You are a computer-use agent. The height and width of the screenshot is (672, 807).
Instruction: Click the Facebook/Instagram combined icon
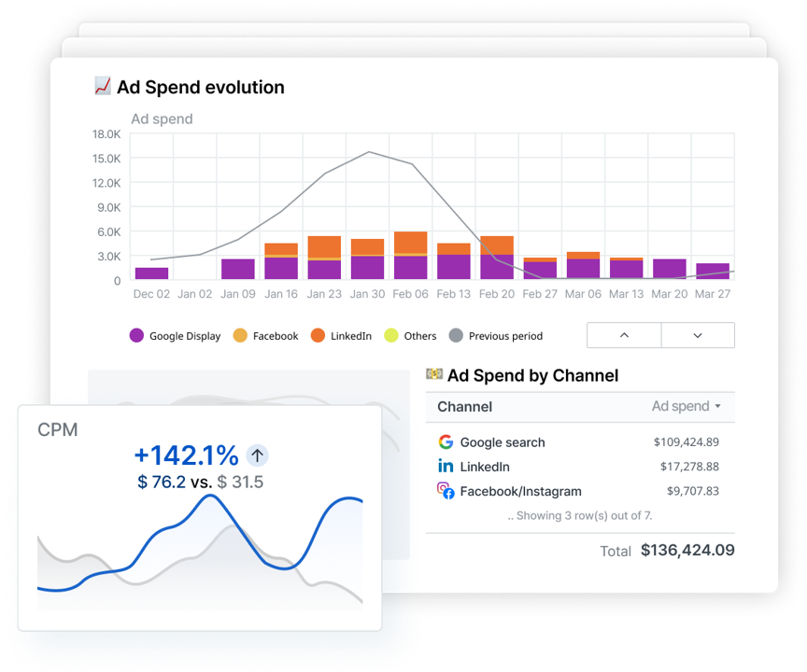446,490
